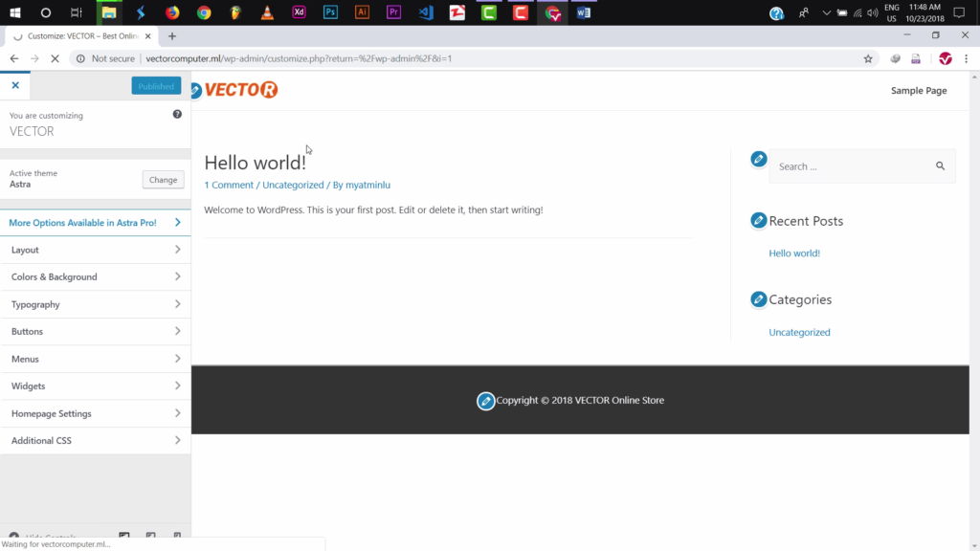Launch Chrome from taskbar
This screenshot has width=980, height=551.
[x=204, y=12]
